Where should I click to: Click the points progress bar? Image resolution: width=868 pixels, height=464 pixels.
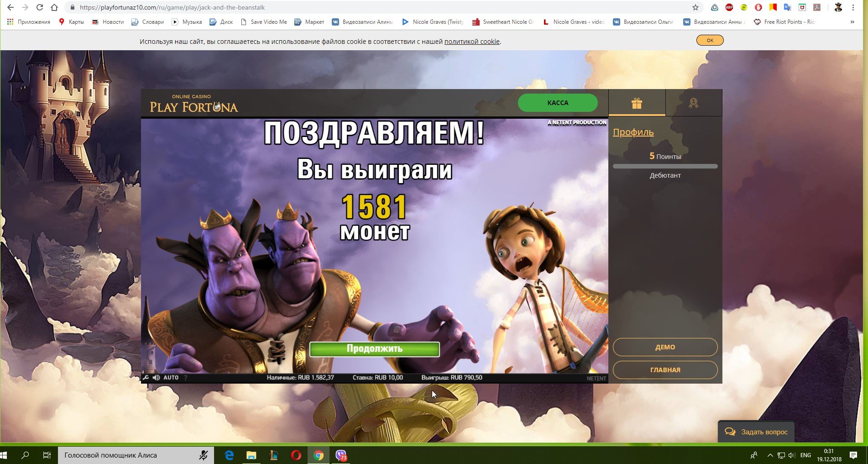point(665,166)
